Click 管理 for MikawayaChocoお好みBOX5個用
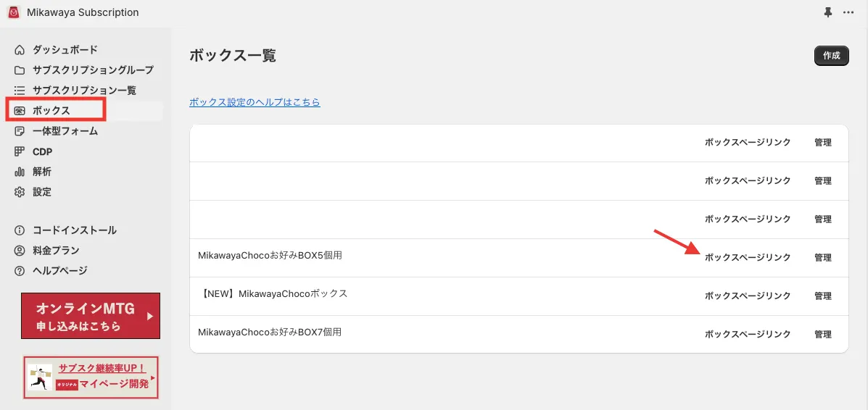The image size is (868, 410). point(822,257)
